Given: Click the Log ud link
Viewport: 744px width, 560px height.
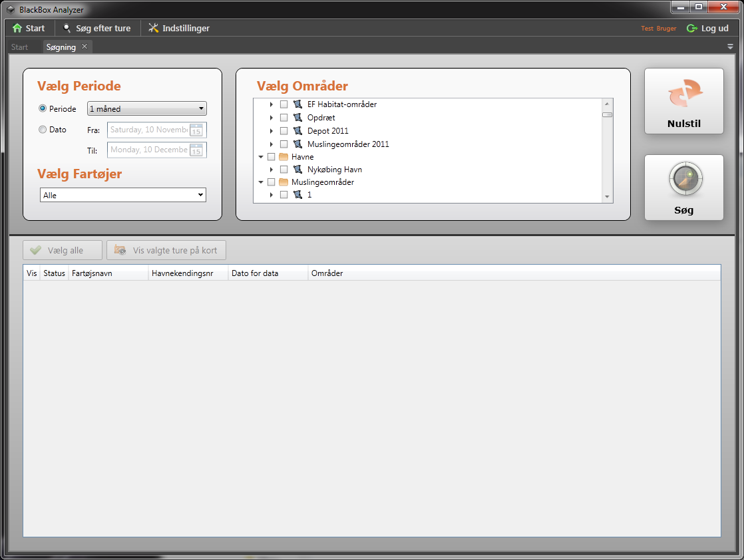Looking at the screenshot, I should click(708, 29).
